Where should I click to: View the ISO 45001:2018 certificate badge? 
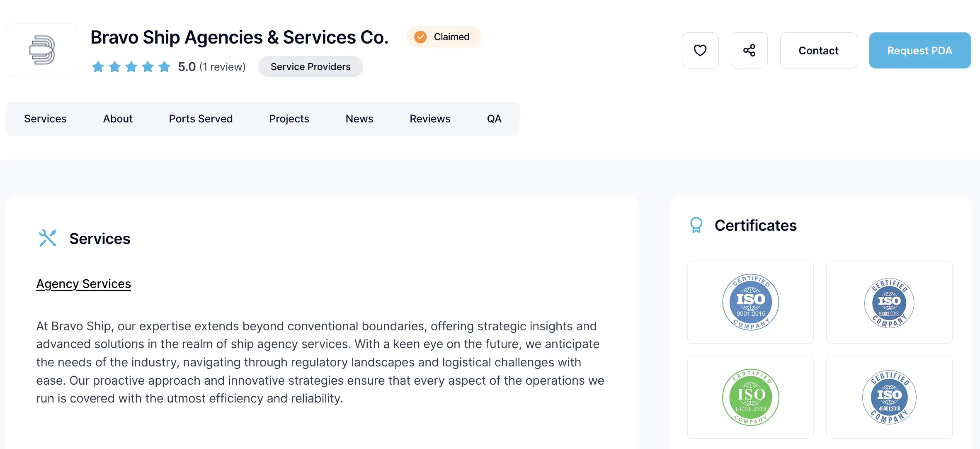click(x=889, y=397)
